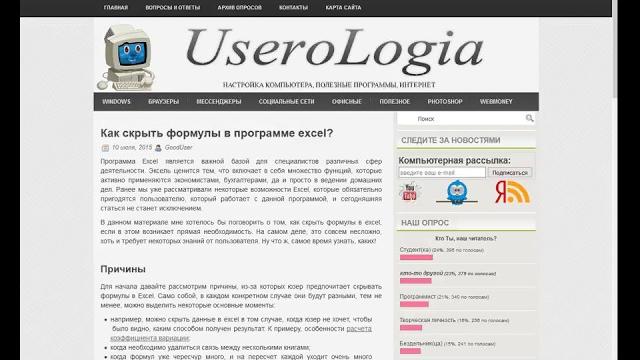Select PHOTOSHOP in the category bar
This screenshot has width=640, height=360.
coord(445,102)
